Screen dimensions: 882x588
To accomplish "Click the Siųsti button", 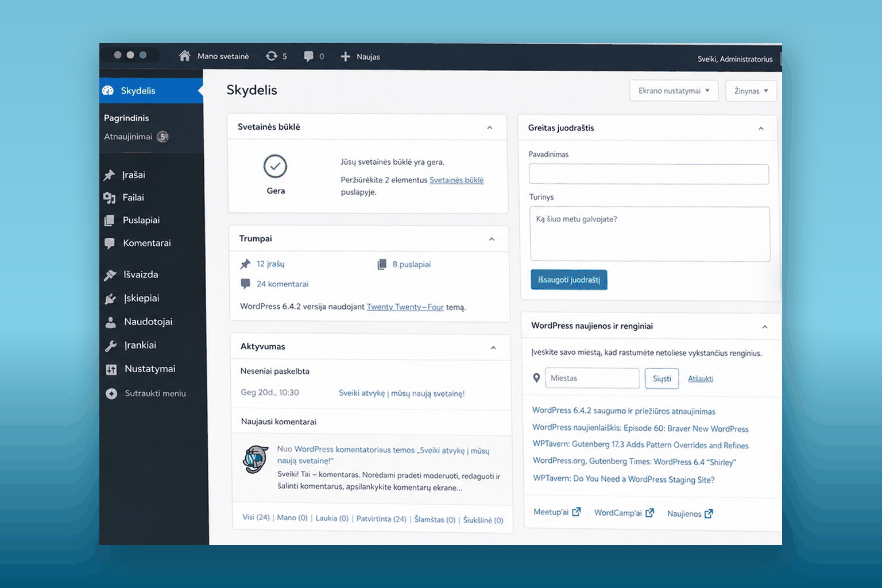I will coord(662,378).
